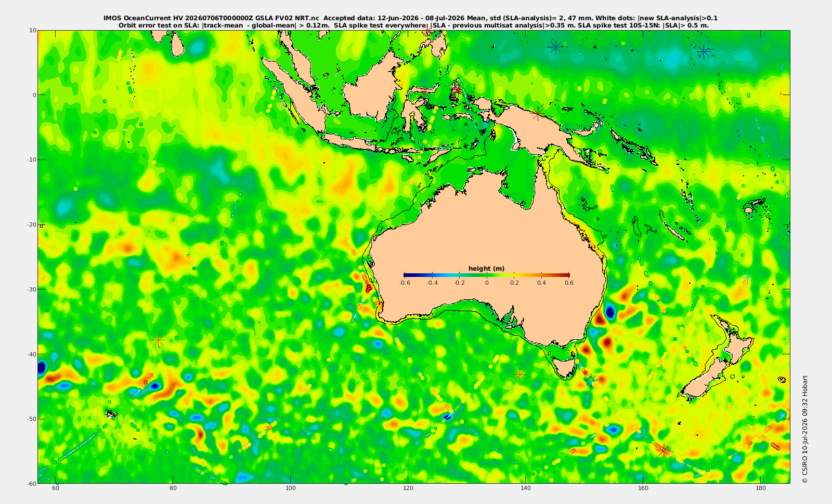Select the blue asterisk southeast of Tasmania
This screenshot has width=832, height=504.
[x=590, y=381]
